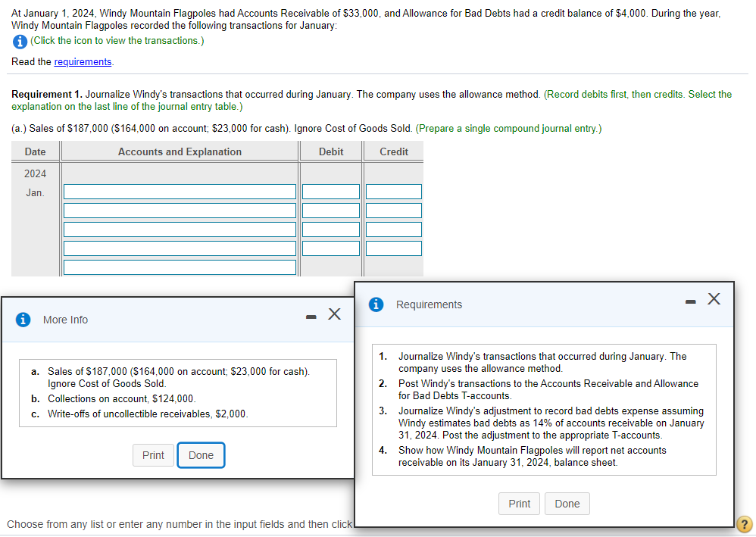Click the 'Credit' column header

[x=393, y=151]
